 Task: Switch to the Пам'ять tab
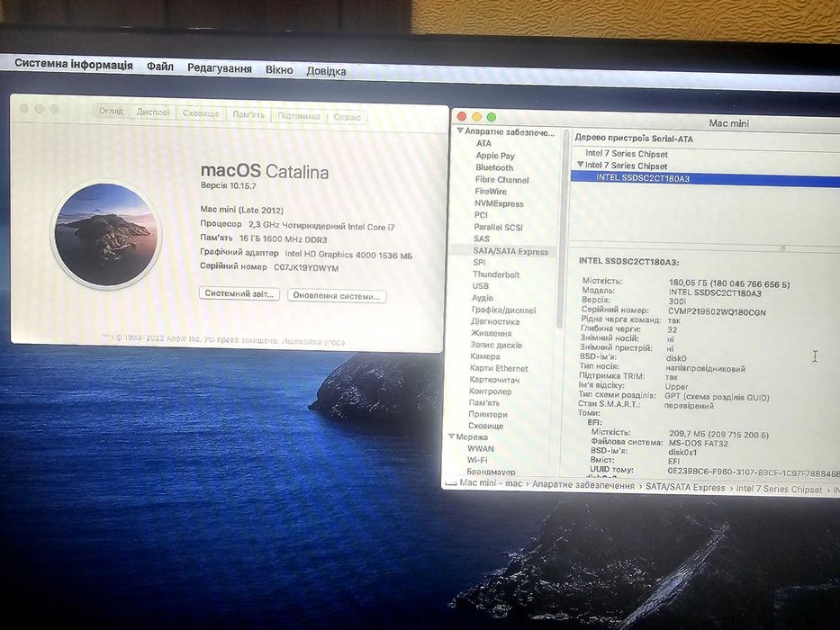[x=248, y=114]
